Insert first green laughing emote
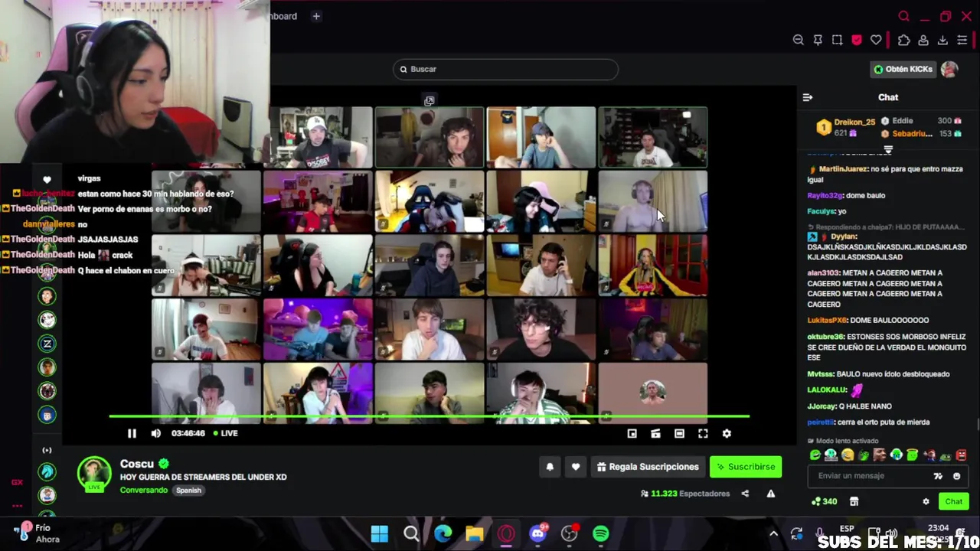 pos(815,455)
